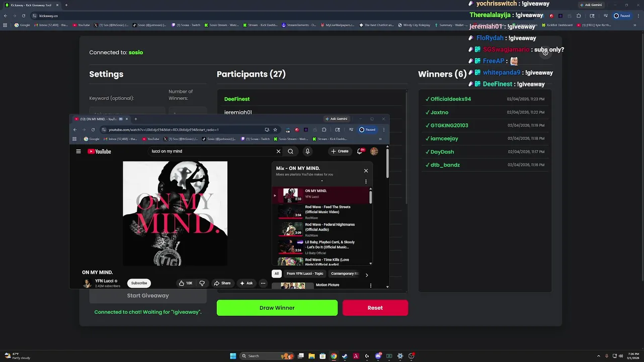Bookmark the YouTube page with the star
The height and width of the screenshot is (362, 644).
coord(275,130)
